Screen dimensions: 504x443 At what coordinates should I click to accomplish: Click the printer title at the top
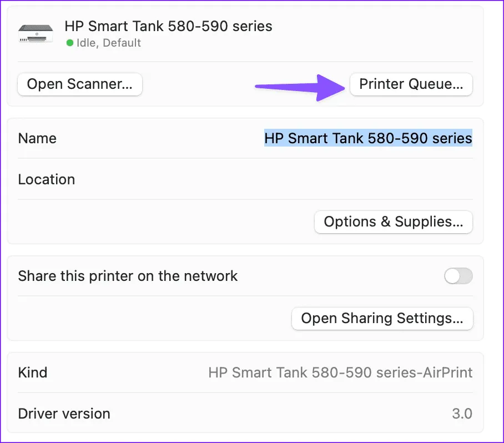point(168,26)
